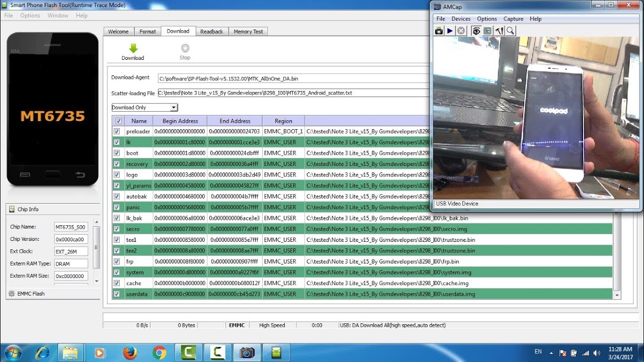Open Firefox from the taskbar

[130, 352]
